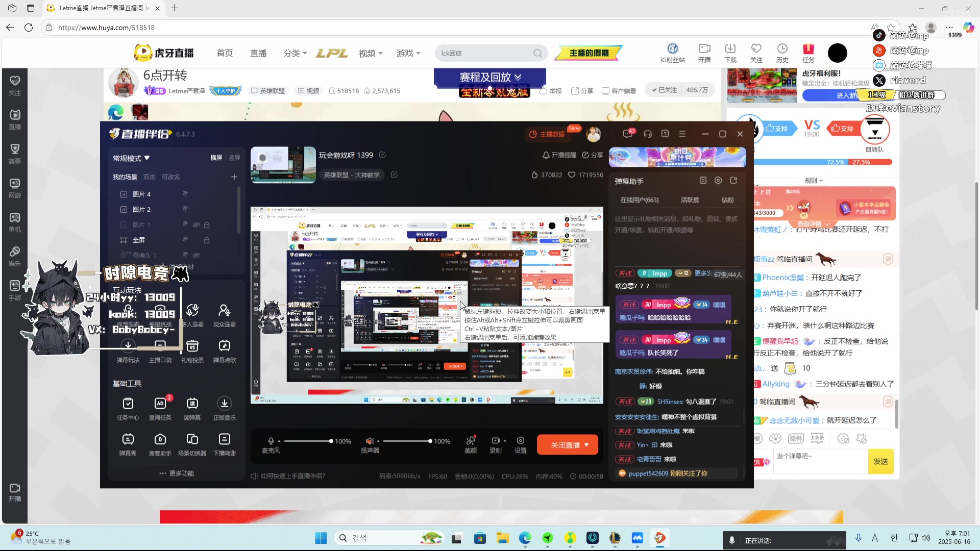Toggle visibility of 图片 1 source
Screen dimensions: 980x551
point(196,224)
